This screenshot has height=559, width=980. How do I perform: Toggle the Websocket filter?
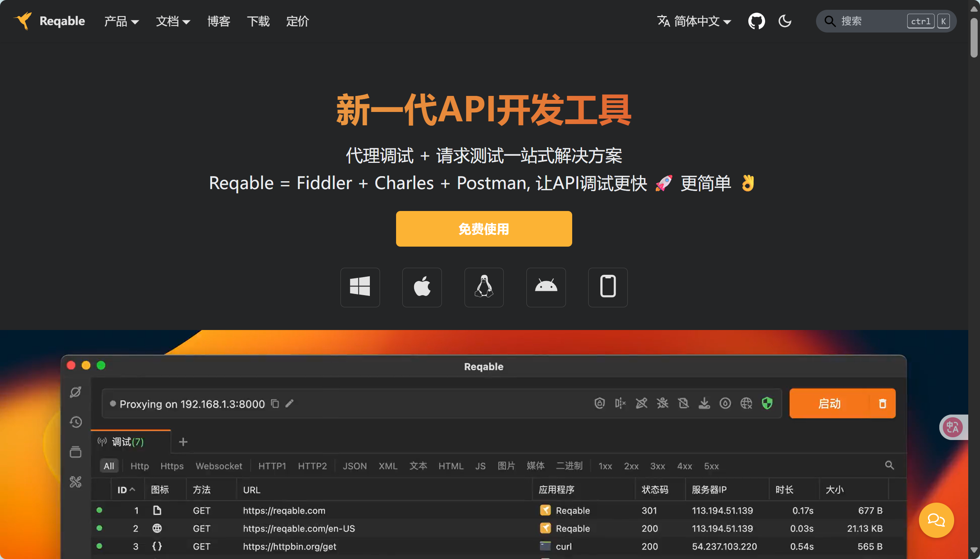tap(219, 466)
